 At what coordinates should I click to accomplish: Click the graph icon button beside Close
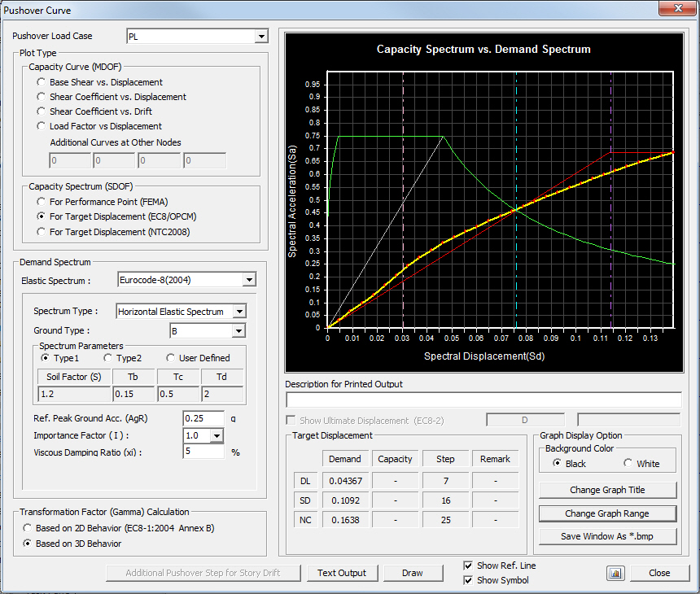615,573
